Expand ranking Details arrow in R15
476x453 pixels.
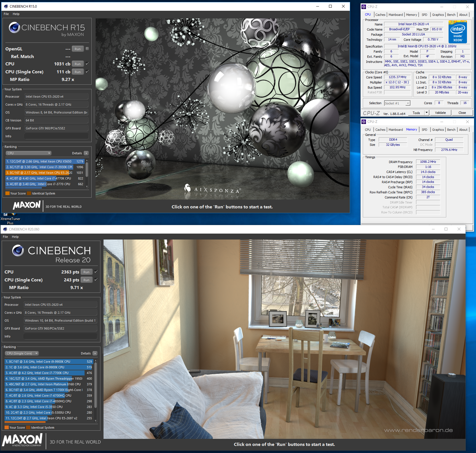click(x=86, y=153)
